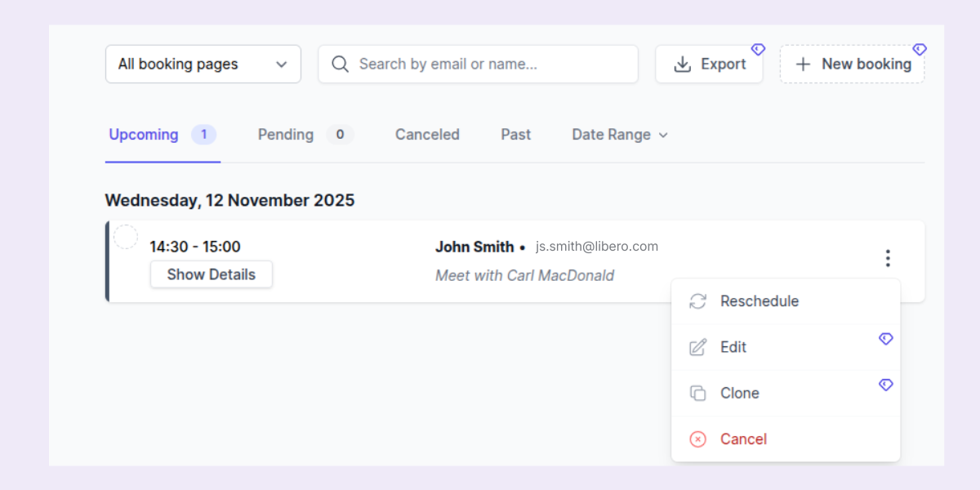Click the search by email field
Image resolution: width=980 pixels, height=490 pixels.
[478, 64]
